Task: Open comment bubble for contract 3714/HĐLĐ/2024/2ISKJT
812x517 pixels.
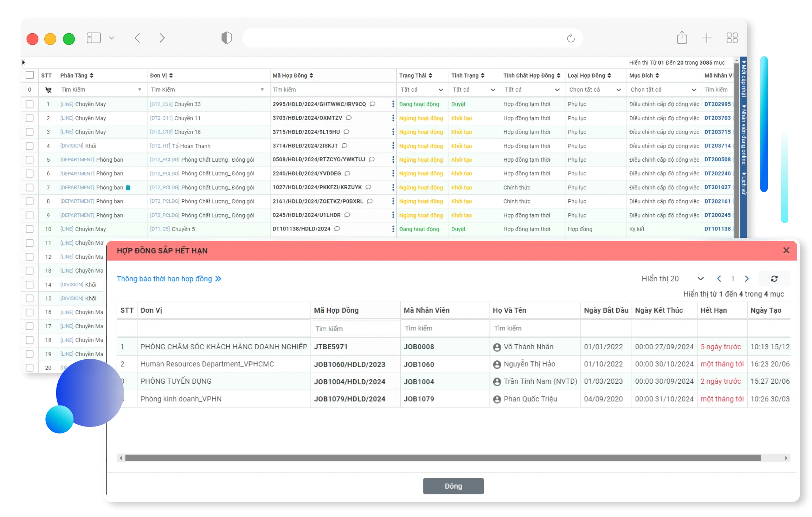Action: [344, 145]
